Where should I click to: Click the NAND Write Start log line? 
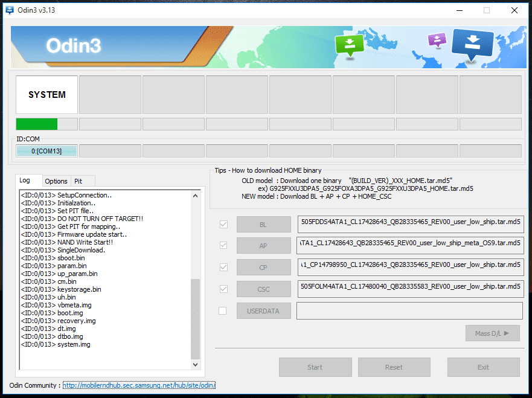click(x=67, y=242)
